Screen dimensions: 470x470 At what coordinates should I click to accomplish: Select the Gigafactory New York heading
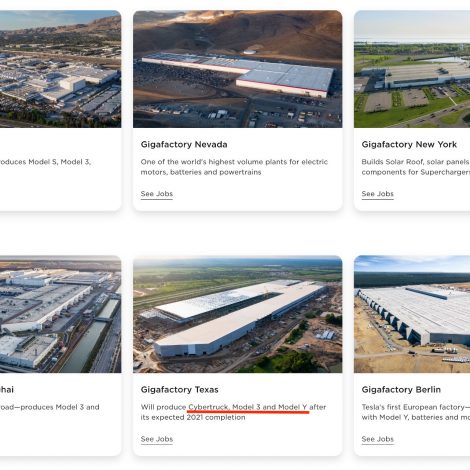click(x=409, y=145)
